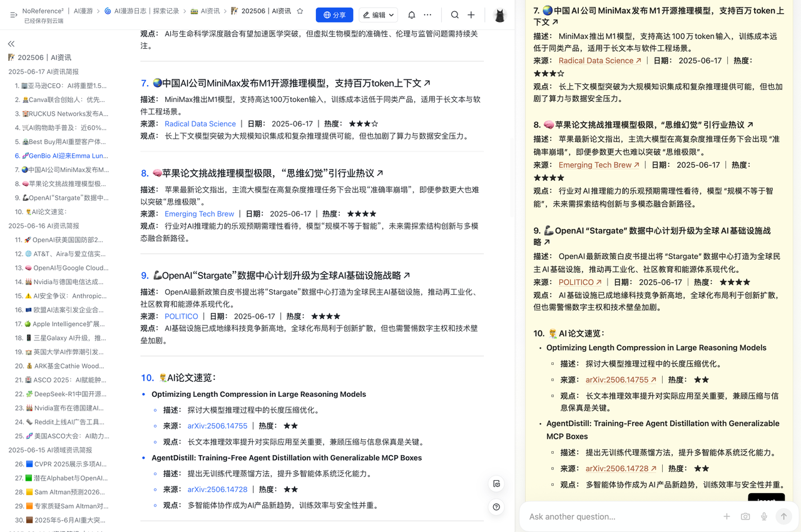Image resolution: width=801 pixels, height=532 pixels.
Task: Open Emerging Tech Brew link in chat panel
Action: pos(599,165)
